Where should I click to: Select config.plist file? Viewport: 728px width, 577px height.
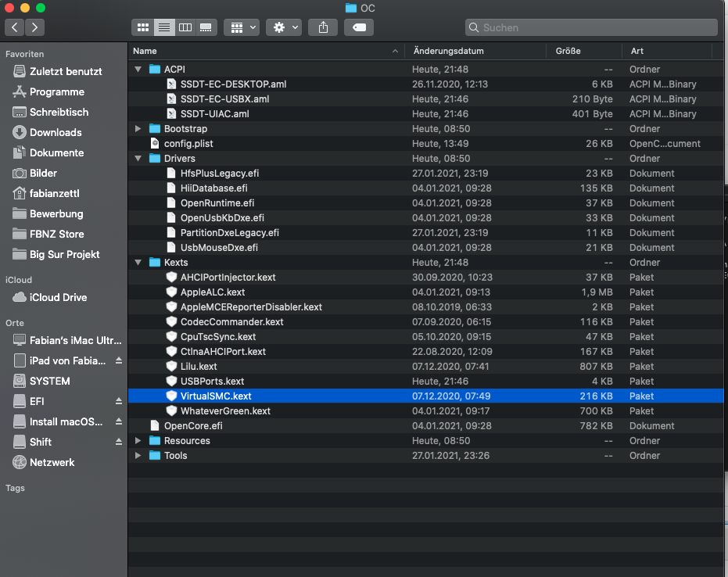point(425,143)
